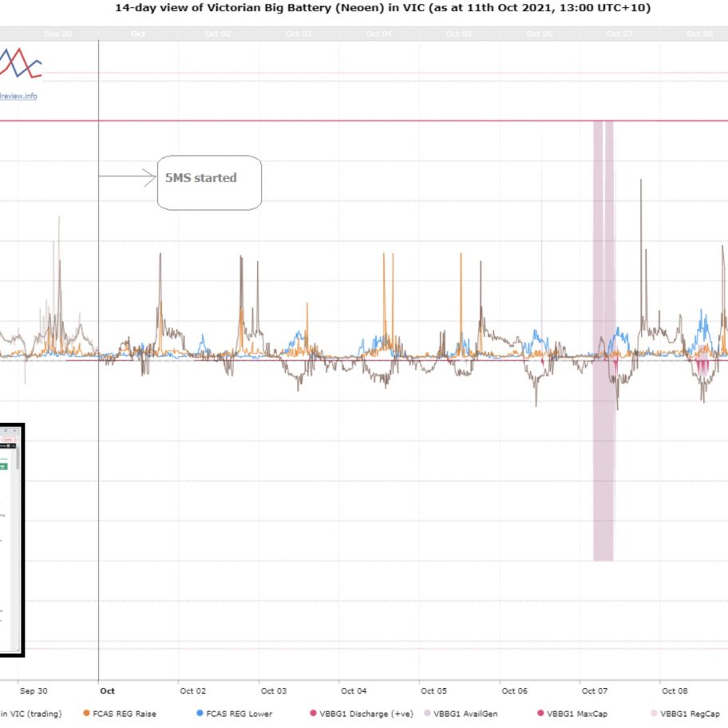Click the light pink VBBG1 RegCap legend dot
This screenshot has height=728, width=728.
655,713
